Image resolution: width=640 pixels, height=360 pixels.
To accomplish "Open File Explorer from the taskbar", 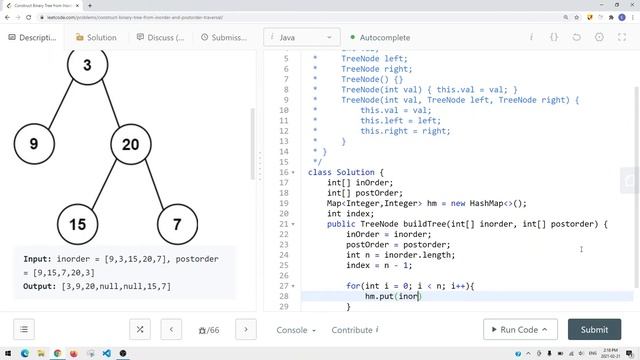I will pyautogui.click(x=41, y=353).
